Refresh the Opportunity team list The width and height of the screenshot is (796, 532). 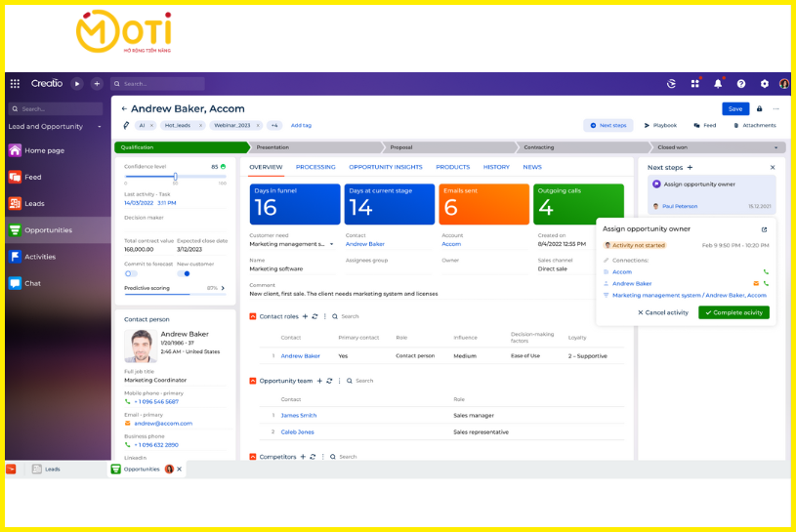pyautogui.click(x=329, y=381)
